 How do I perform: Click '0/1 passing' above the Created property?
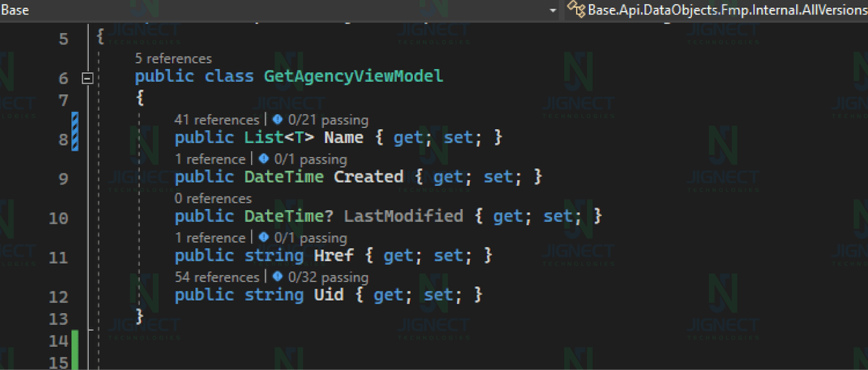point(309,159)
